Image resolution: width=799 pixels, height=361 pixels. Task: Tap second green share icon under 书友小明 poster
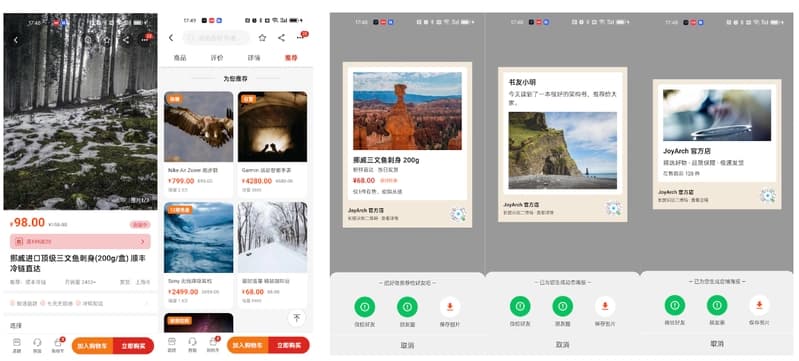point(563,306)
